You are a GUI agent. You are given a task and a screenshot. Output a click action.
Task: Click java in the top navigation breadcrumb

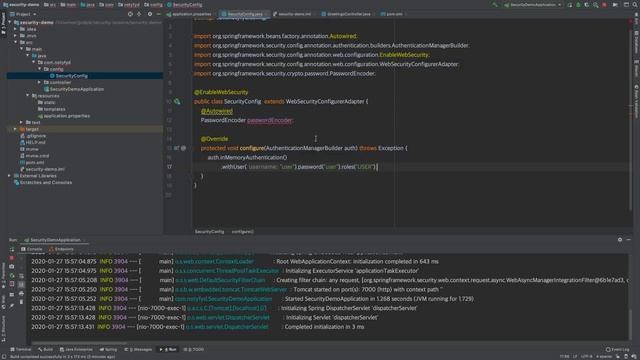[87, 5]
